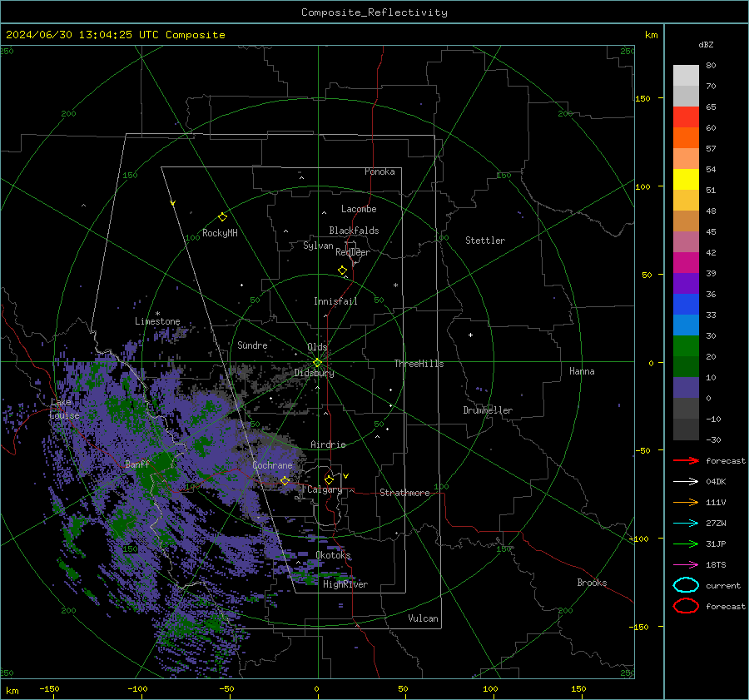Click white plus marker near Drumheller region
Viewport: 749px width, 700px height.
(470, 335)
